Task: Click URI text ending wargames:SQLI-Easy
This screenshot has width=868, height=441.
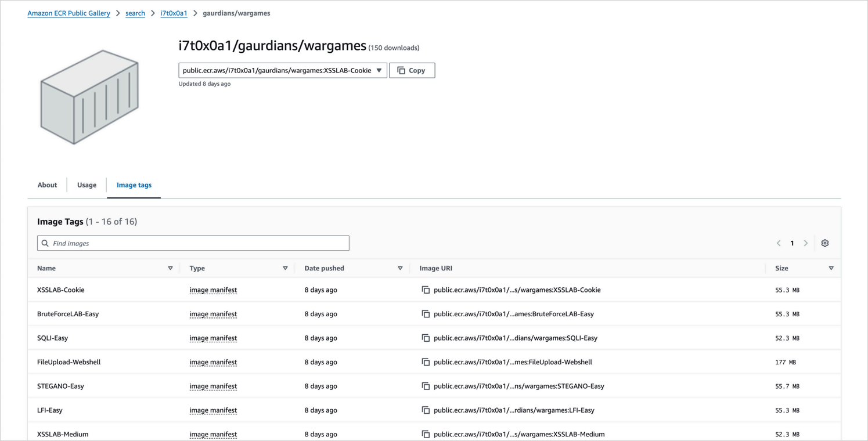Action: [516, 338]
